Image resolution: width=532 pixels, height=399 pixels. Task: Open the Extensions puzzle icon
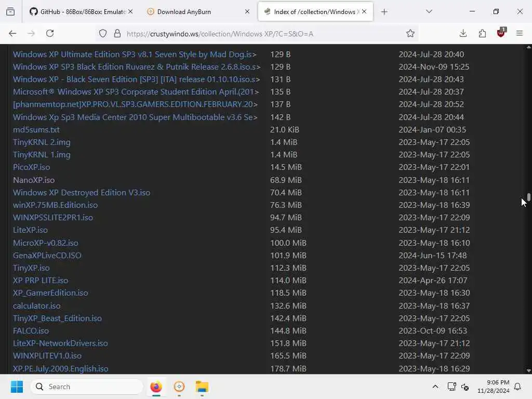point(482,33)
